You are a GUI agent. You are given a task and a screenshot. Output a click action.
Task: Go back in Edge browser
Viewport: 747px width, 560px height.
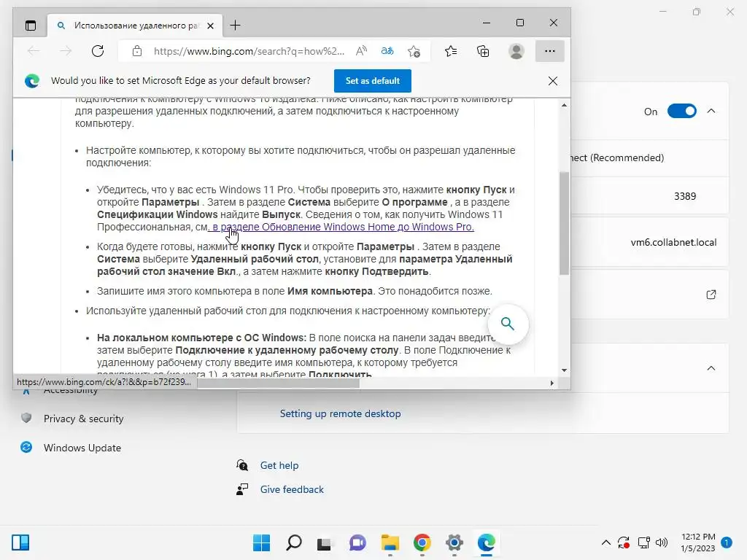(34, 51)
